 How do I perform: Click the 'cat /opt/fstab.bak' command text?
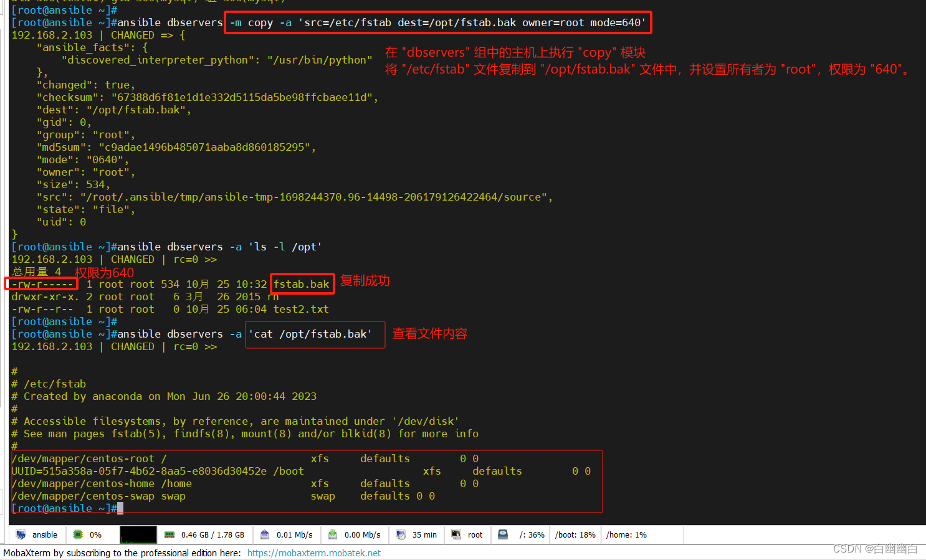tap(310, 334)
